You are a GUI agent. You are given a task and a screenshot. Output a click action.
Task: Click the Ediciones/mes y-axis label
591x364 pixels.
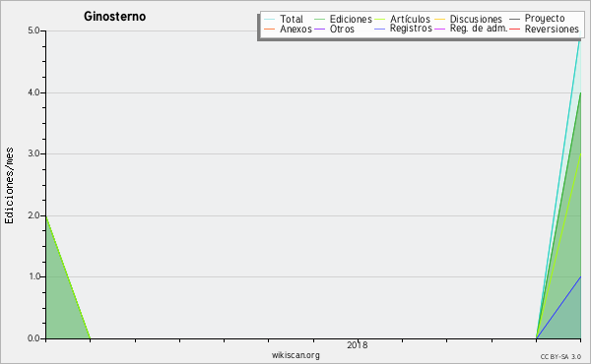click(x=9, y=186)
